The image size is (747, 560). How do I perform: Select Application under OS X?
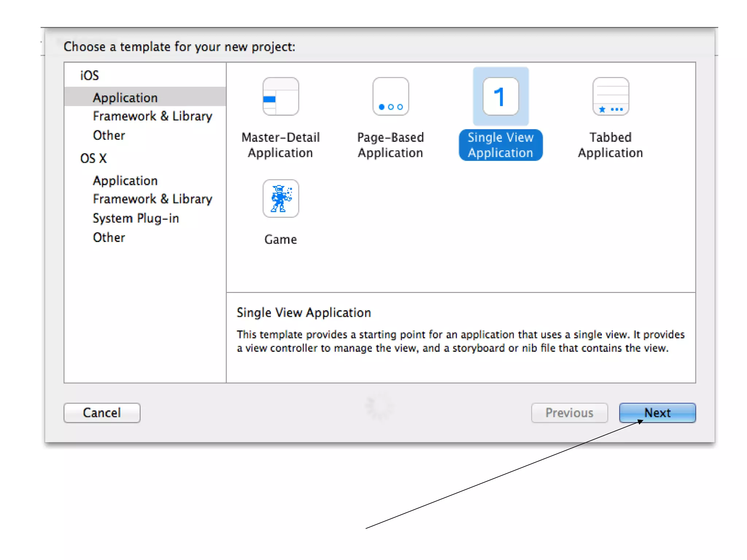(x=125, y=181)
